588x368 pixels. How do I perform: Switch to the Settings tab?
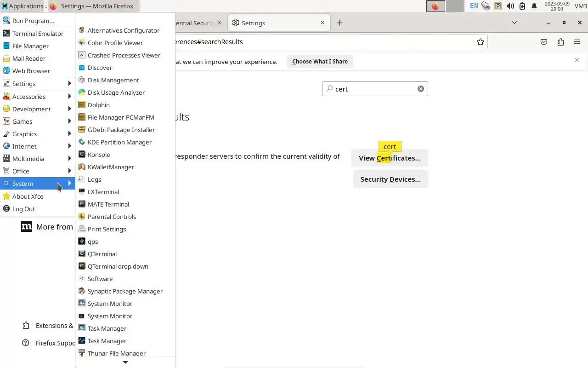(x=278, y=23)
